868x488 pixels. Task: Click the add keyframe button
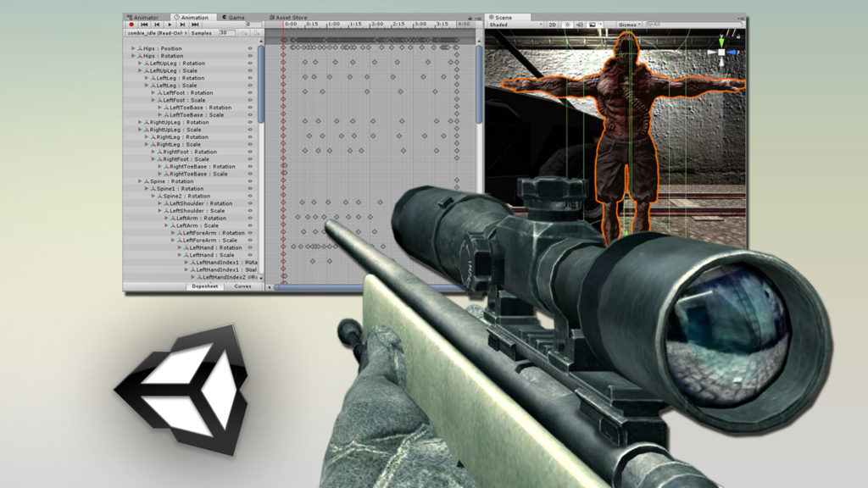coord(244,33)
